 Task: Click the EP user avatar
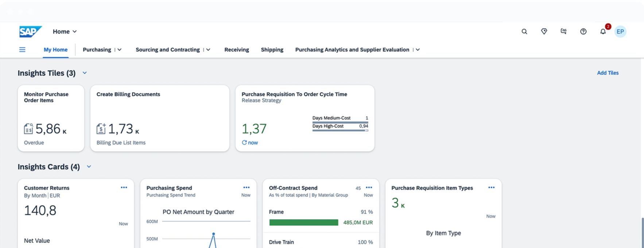coord(620,32)
